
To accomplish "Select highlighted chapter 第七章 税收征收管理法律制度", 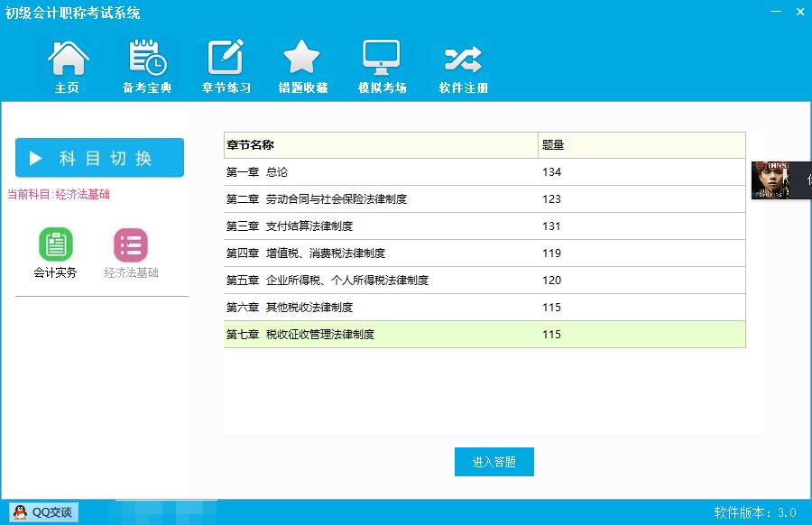I will pyautogui.click(x=379, y=335).
